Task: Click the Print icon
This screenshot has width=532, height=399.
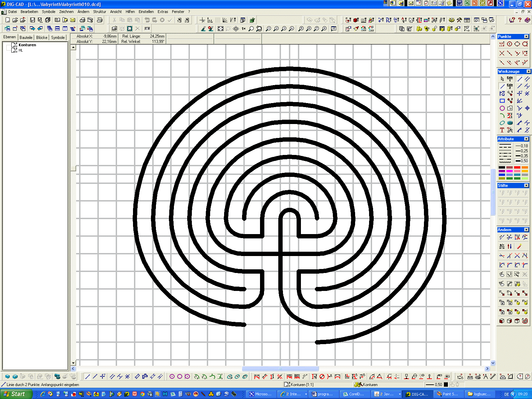Action: pyautogui.click(x=82, y=20)
